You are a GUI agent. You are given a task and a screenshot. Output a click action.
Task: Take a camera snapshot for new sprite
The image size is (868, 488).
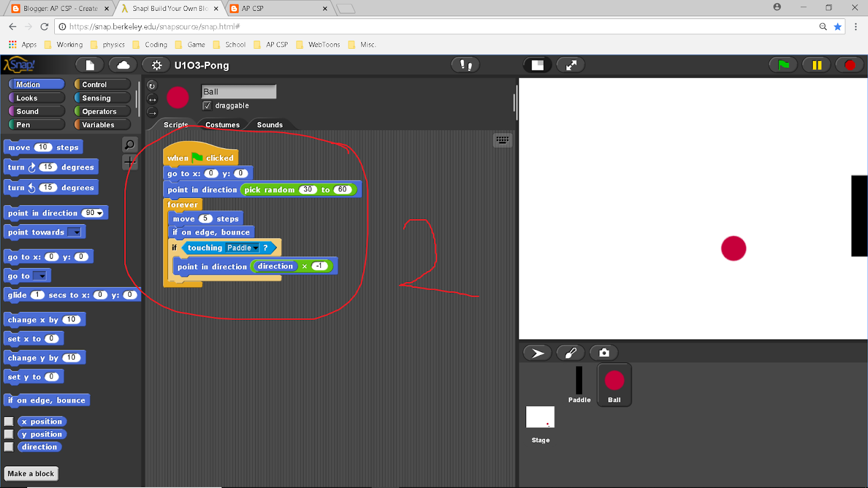pos(604,353)
